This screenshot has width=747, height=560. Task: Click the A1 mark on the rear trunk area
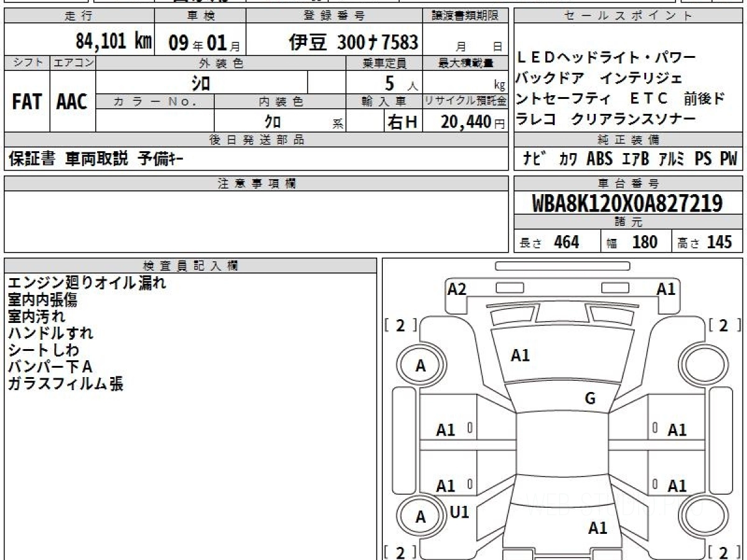click(598, 528)
